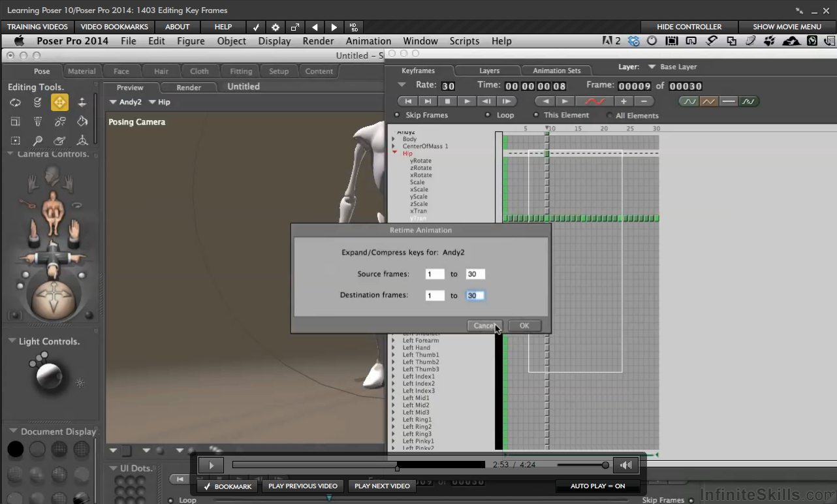Toggle Skip Frames radio in palette
This screenshot has width=837, height=504.
[x=396, y=115]
